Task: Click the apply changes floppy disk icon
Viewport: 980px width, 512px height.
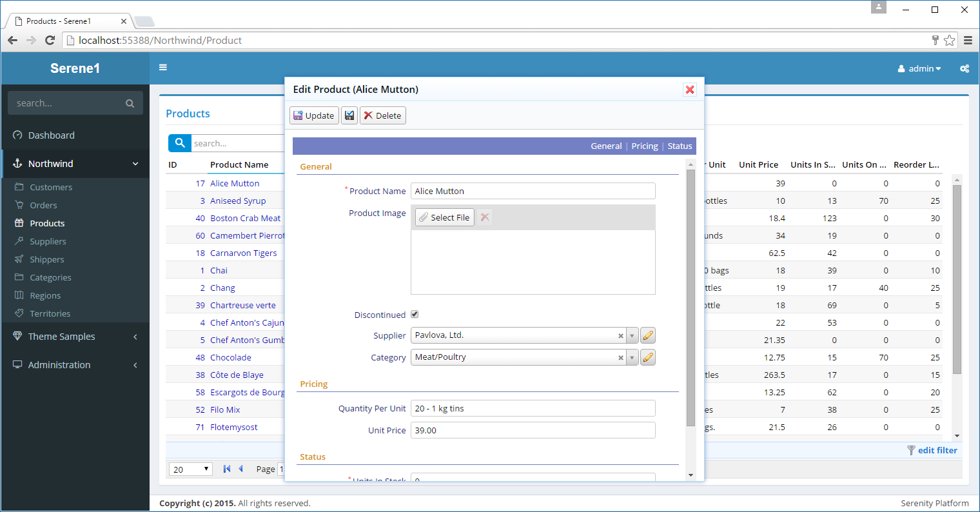Action: tap(349, 115)
